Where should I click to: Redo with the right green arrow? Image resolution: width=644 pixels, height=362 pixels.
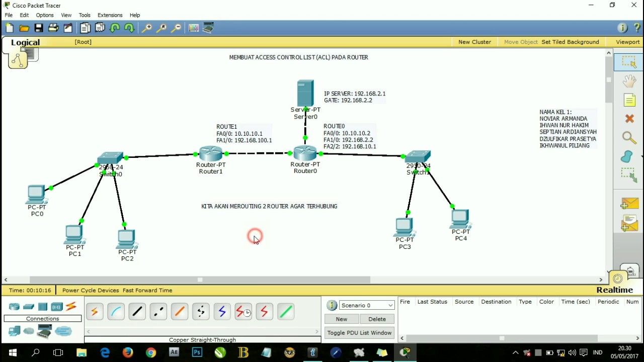click(129, 28)
